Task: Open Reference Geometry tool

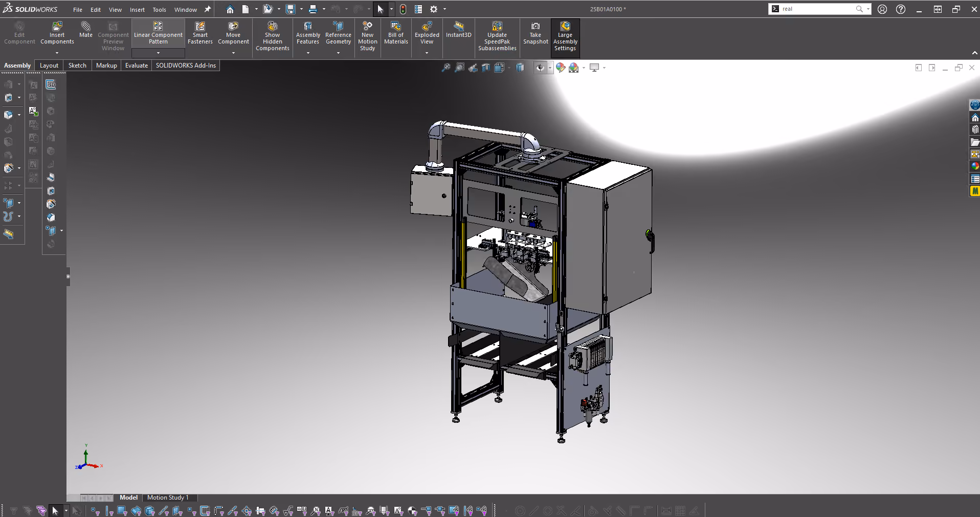Action: coord(338,33)
